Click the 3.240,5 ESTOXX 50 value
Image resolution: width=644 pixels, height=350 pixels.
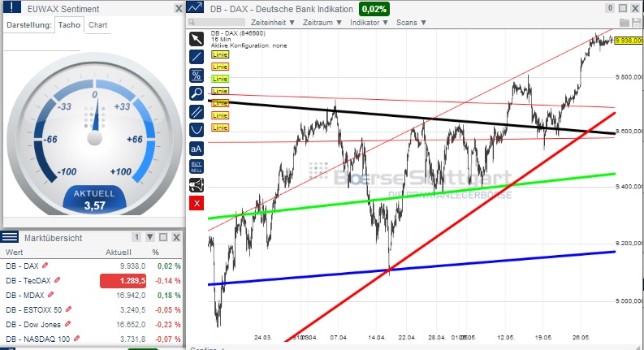(132, 309)
